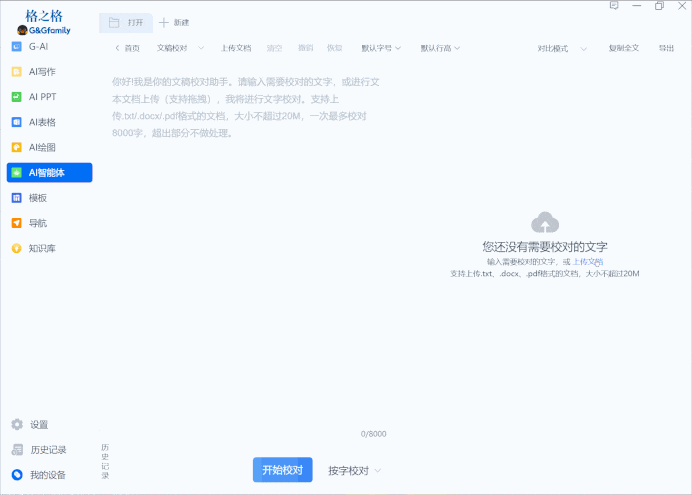Open the AI表格 spreadsheet tool

tap(42, 122)
